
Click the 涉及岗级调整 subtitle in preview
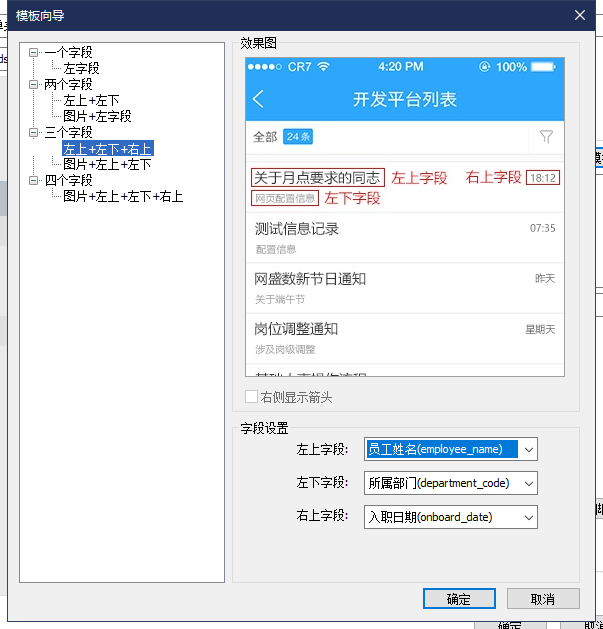(x=285, y=349)
